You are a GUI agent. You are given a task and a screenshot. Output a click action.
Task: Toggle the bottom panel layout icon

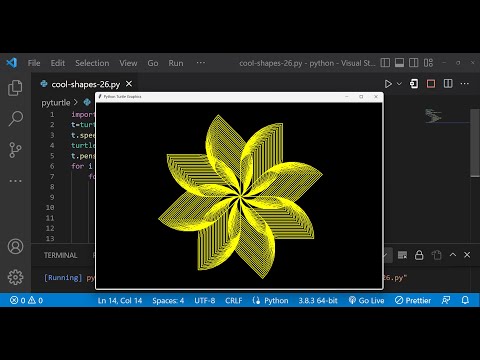point(399,63)
